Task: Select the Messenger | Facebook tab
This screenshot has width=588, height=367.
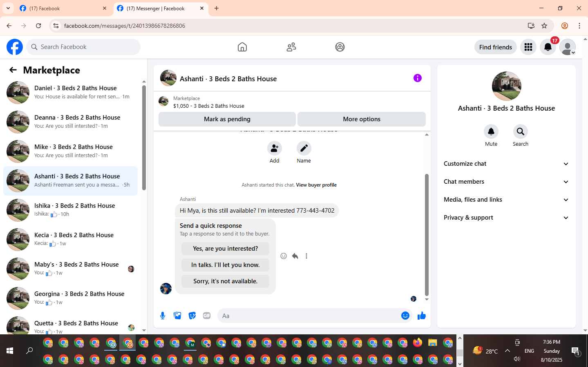Action: tap(161, 8)
